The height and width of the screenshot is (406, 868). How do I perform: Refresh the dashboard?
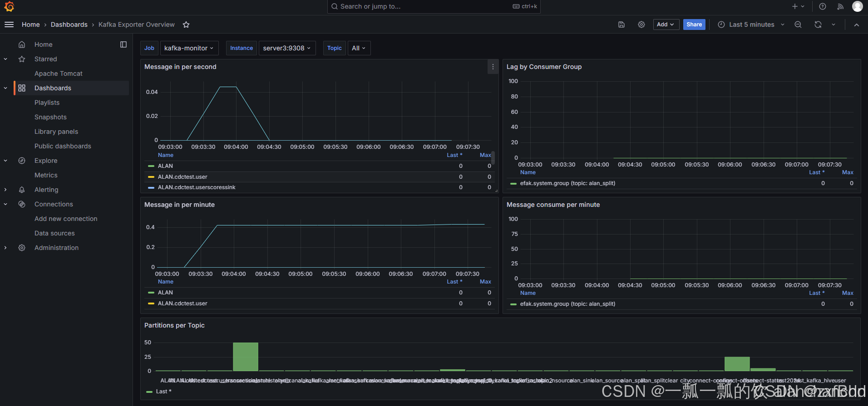(x=818, y=24)
